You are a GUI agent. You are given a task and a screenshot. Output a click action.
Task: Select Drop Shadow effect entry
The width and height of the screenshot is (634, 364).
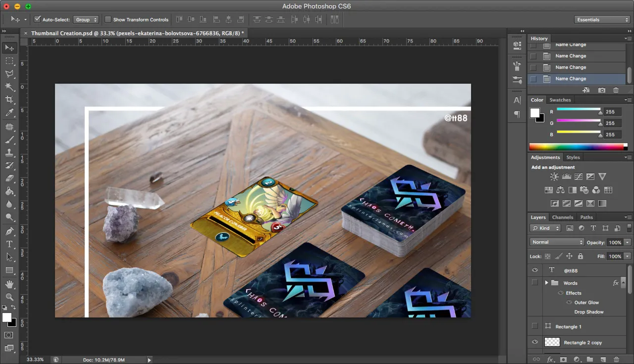589,312
